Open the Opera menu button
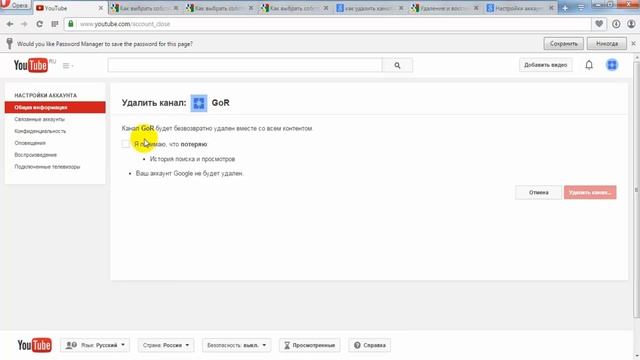The width and height of the screenshot is (640, 360). click(16, 5)
